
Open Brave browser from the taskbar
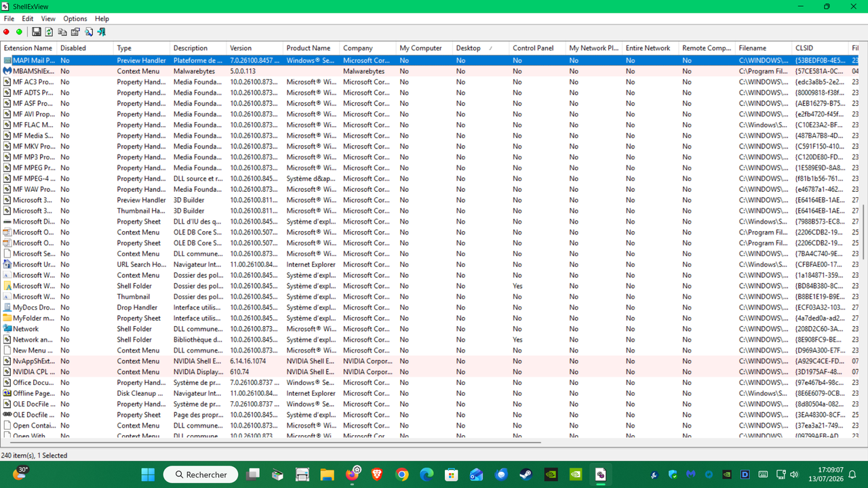pos(376,474)
